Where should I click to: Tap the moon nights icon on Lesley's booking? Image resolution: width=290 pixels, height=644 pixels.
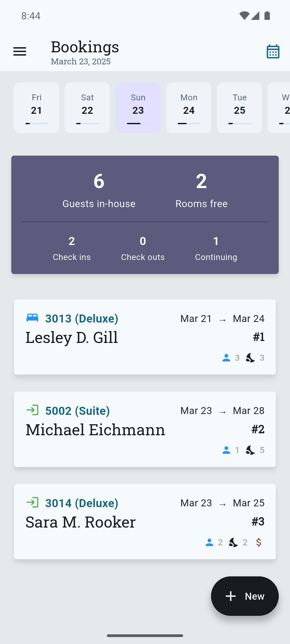point(250,358)
